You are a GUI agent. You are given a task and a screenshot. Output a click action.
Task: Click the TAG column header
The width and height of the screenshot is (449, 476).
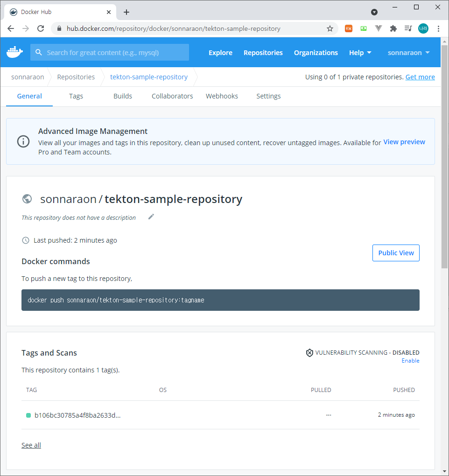click(32, 390)
